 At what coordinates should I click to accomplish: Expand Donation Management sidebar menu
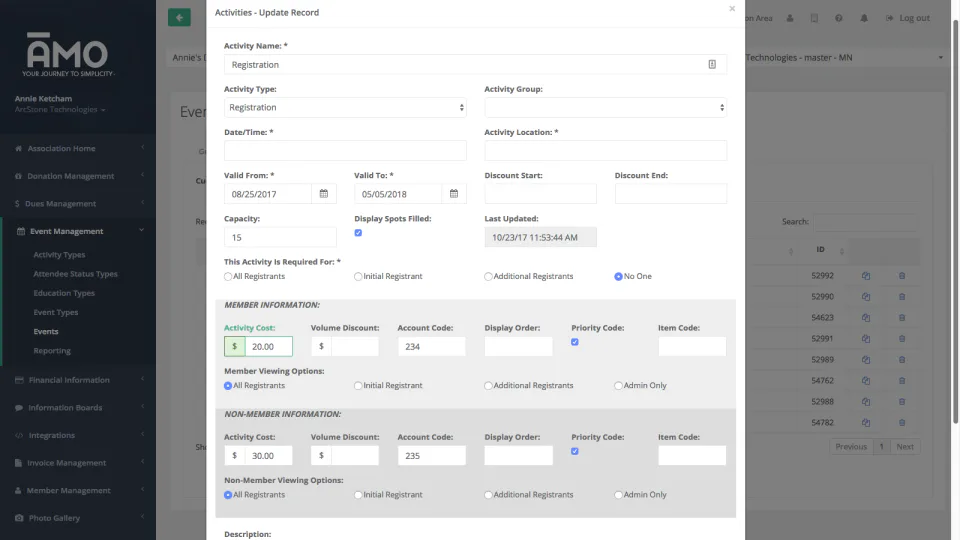[x=78, y=176]
